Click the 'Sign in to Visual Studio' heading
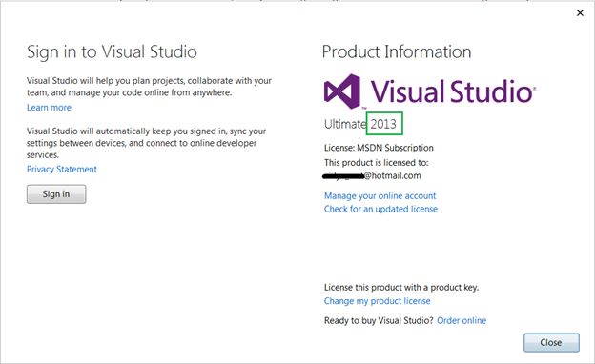This screenshot has width=595, height=364. [112, 52]
